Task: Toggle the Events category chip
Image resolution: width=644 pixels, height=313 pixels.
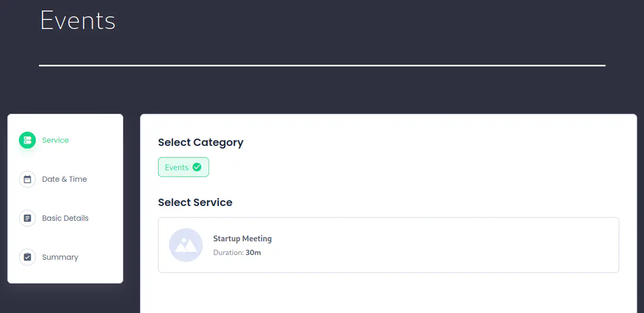Action: (183, 167)
